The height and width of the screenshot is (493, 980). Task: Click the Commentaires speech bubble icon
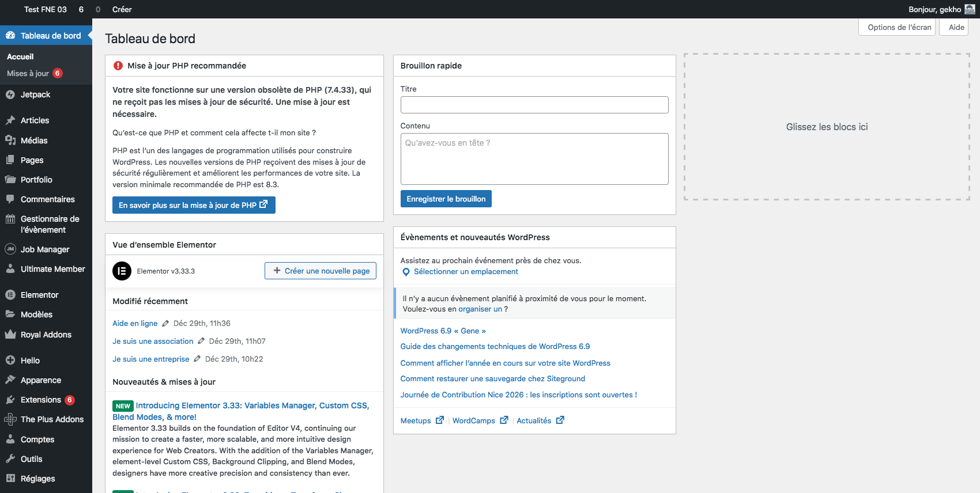coord(10,199)
